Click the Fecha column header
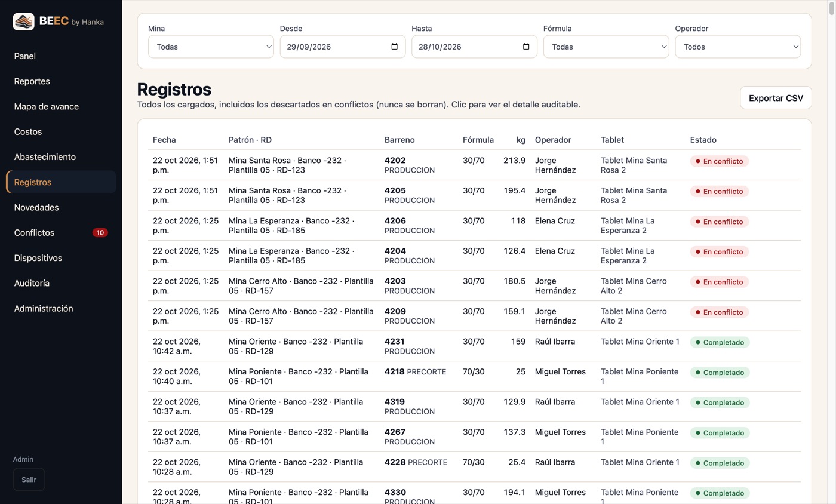836x504 pixels. 164,140
